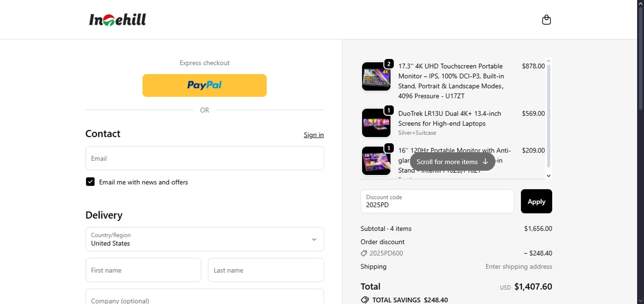Image resolution: width=644 pixels, height=304 pixels.
Task: Click the Delivery heading
Action: point(104,215)
